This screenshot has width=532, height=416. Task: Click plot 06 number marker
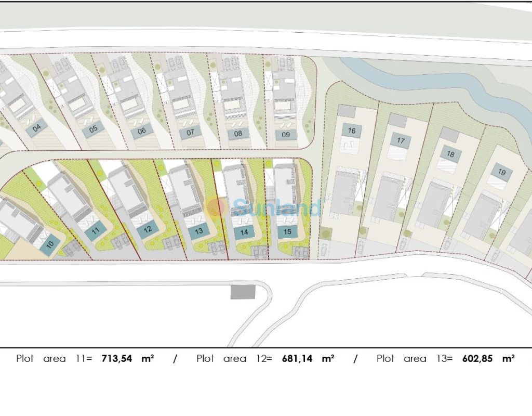pyautogui.click(x=142, y=132)
